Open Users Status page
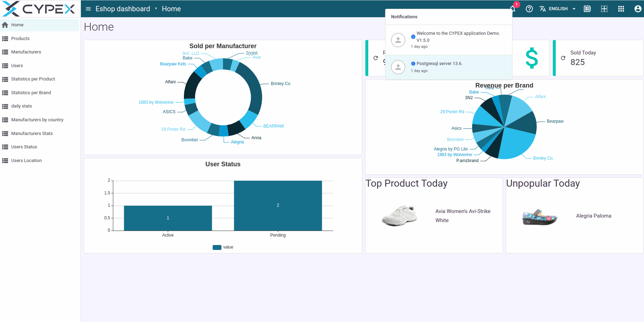 40,147
